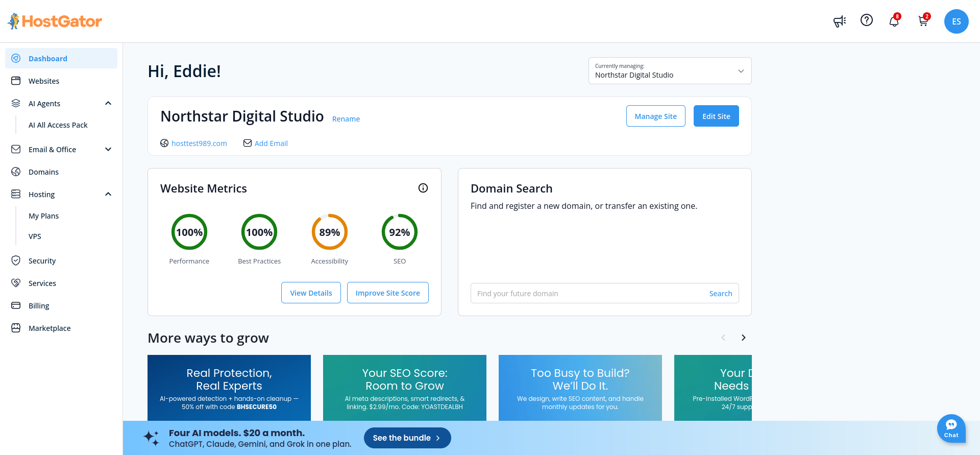Collapse the AI Agents section chevron
980x455 pixels.
108,103
